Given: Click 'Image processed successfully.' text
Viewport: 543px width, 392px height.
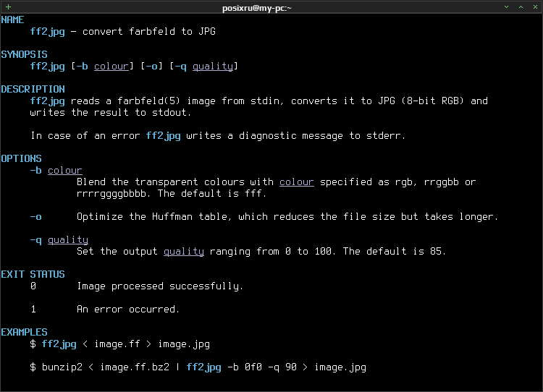Looking at the screenshot, I should tap(160, 286).
